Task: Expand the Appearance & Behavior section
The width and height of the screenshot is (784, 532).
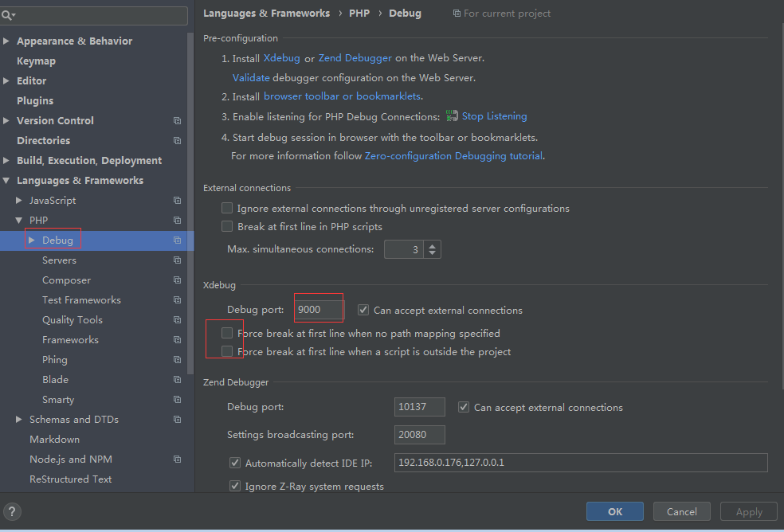Action: pyautogui.click(x=6, y=41)
